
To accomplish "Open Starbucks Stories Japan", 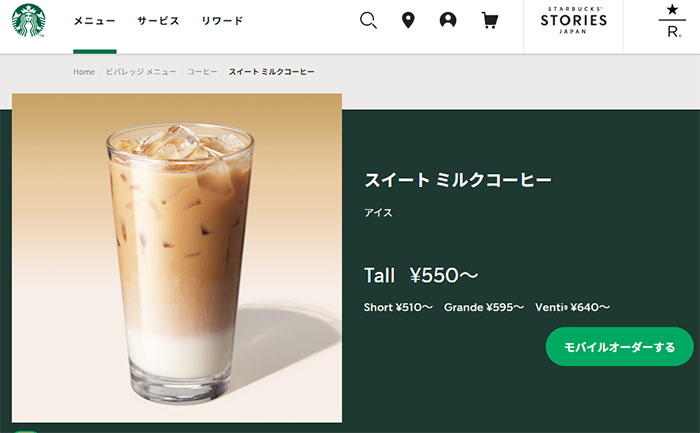I will pos(574,21).
